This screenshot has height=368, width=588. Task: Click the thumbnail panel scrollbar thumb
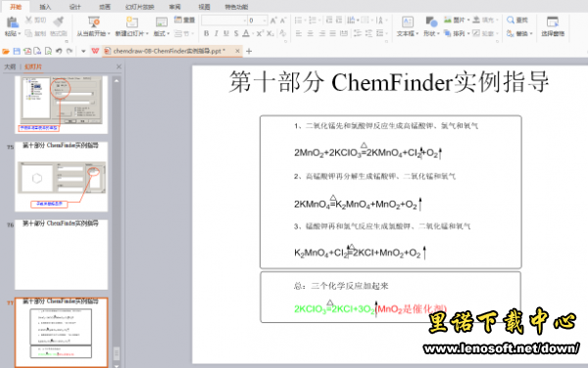click(x=117, y=353)
